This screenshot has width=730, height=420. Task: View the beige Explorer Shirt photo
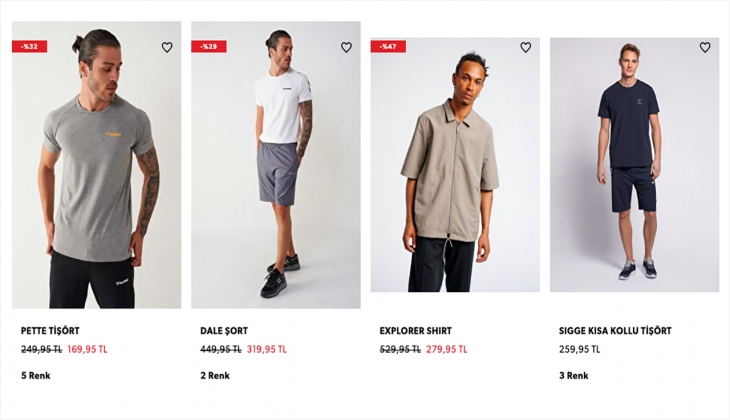[x=455, y=165]
